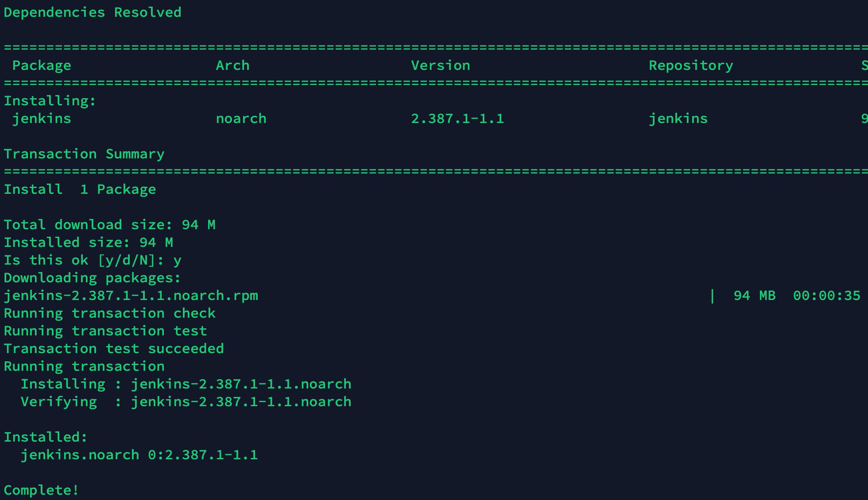Viewport: 868px width, 500px height.
Task: Click the "Dependencies Resolved" heading text
Action: [x=92, y=12]
